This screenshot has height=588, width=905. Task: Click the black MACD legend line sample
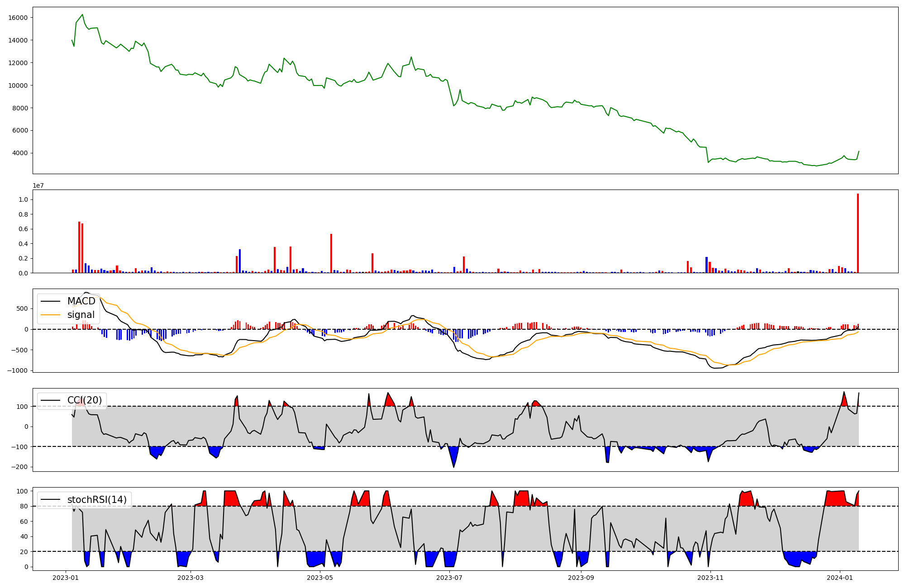click(50, 301)
